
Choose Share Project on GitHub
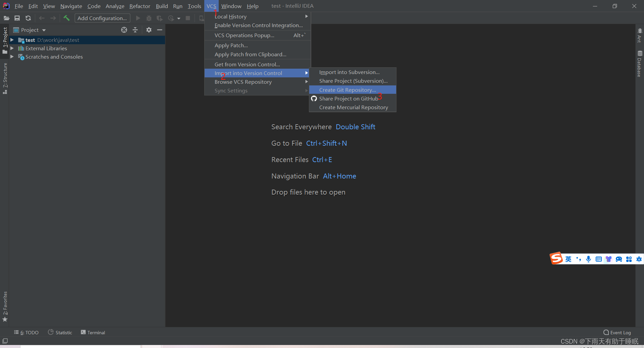tap(353, 98)
